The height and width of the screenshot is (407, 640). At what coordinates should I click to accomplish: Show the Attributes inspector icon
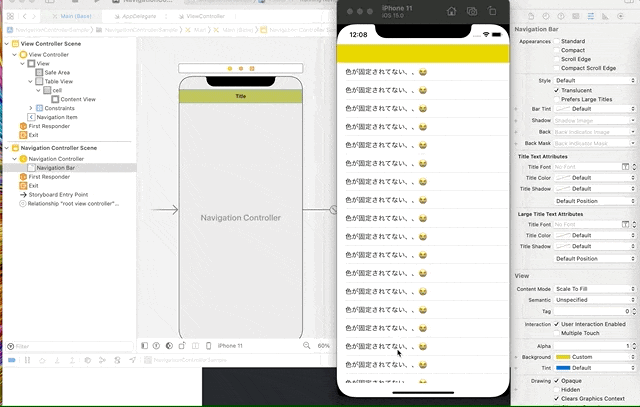[x=591, y=16]
